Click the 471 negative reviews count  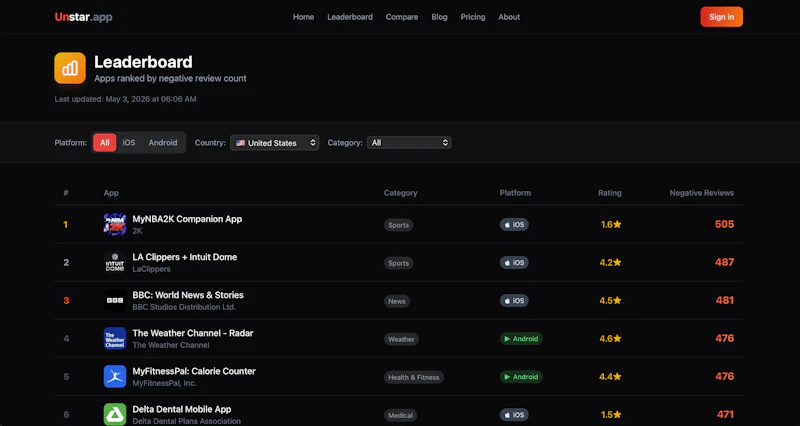(725, 414)
